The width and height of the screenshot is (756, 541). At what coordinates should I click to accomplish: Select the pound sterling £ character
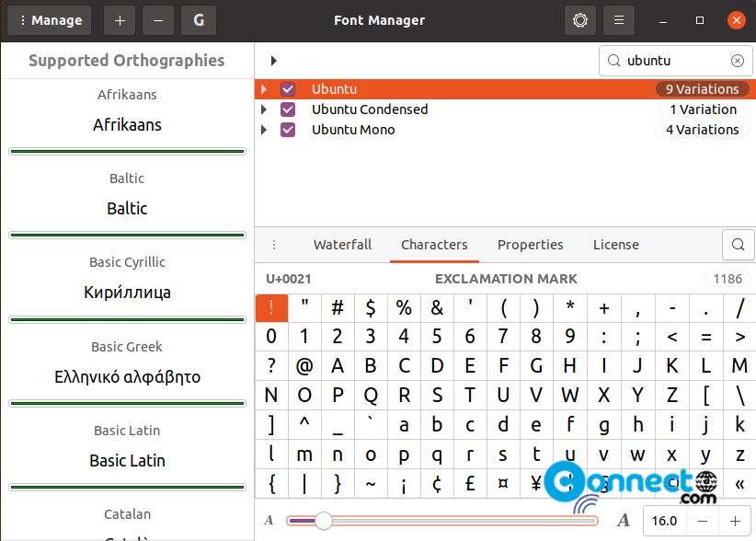tap(470, 483)
